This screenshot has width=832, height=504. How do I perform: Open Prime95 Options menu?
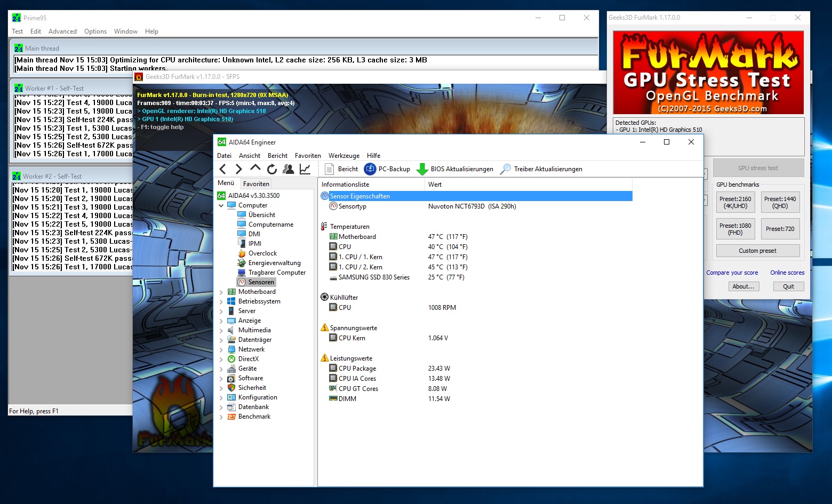pyautogui.click(x=95, y=31)
